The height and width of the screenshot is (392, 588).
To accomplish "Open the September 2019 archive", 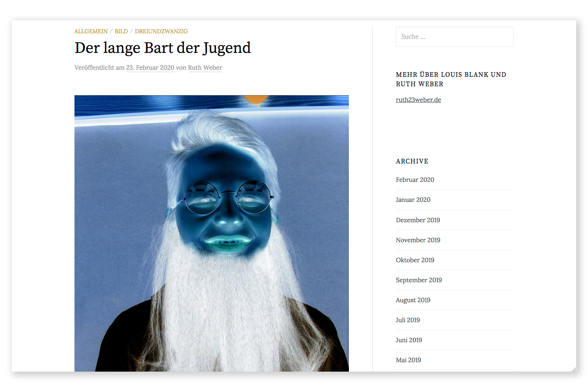I will pyautogui.click(x=419, y=280).
